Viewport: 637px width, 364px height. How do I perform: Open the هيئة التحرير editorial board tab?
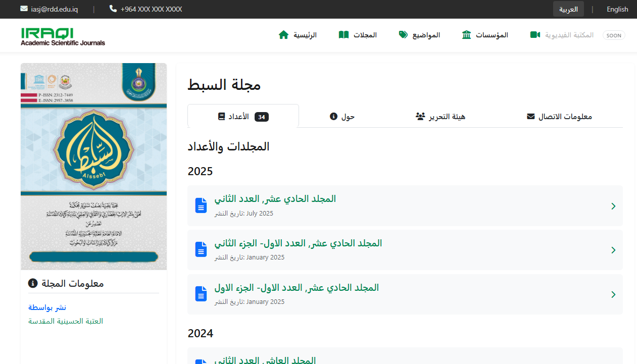[x=439, y=116]
